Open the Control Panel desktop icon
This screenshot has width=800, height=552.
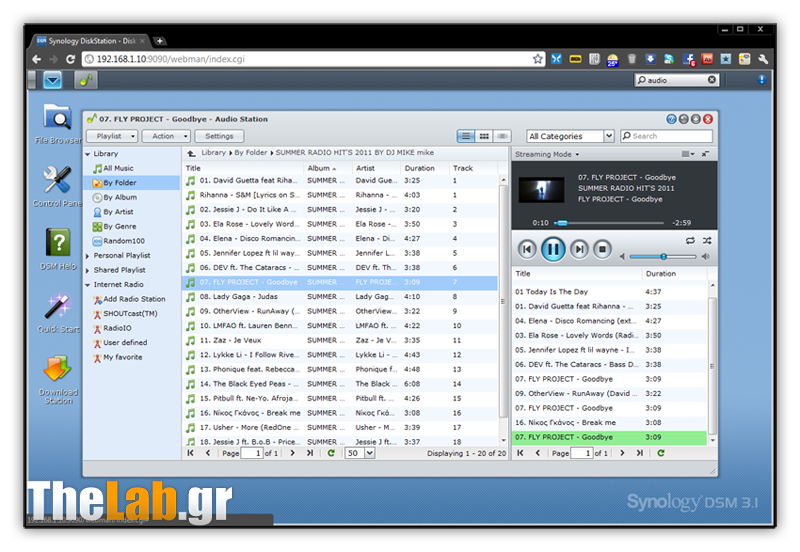click(57, 187)
